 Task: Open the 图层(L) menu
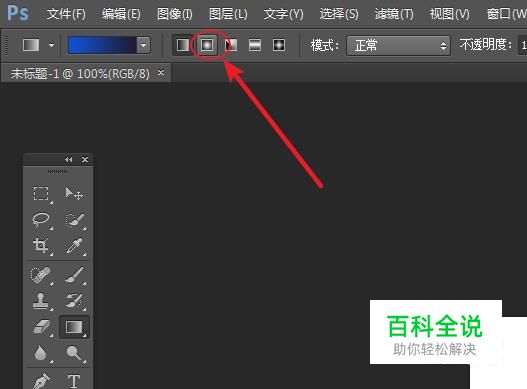pos(228,14)
